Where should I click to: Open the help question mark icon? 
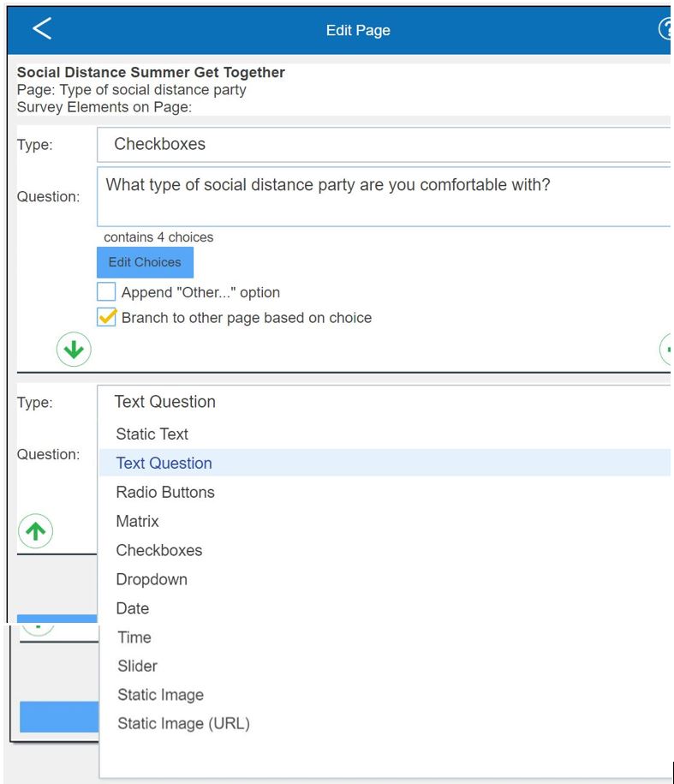pyautogui.click(x=665, y=30)
